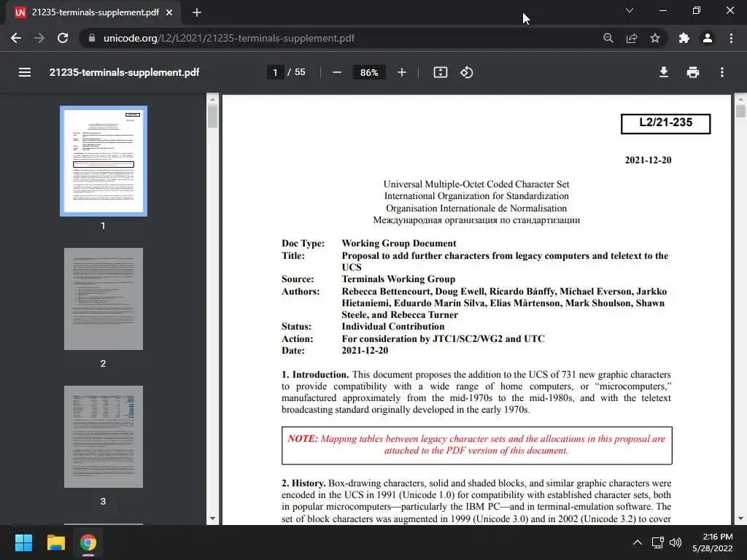Viewport: 747px width, 560px height.
Task: Show hidden system tray icons
Action: click(637, 542)
